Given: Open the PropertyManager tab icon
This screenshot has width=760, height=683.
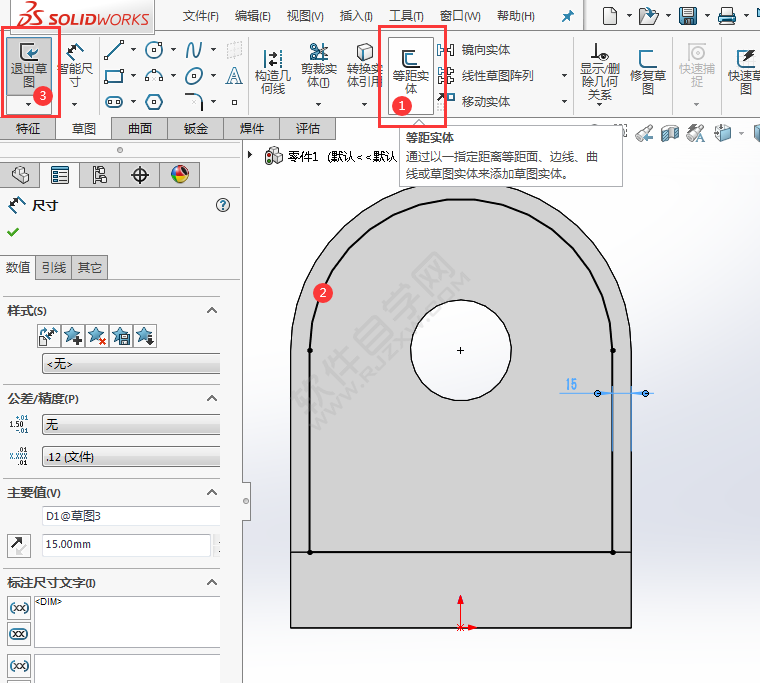Looking at the screenshot, I should (x=60, y=175).
